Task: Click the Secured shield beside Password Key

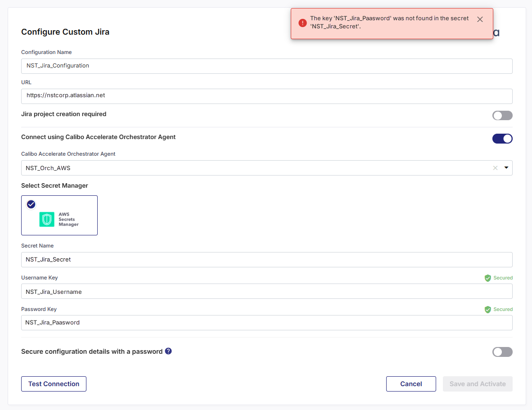Action: coord(488,309)
